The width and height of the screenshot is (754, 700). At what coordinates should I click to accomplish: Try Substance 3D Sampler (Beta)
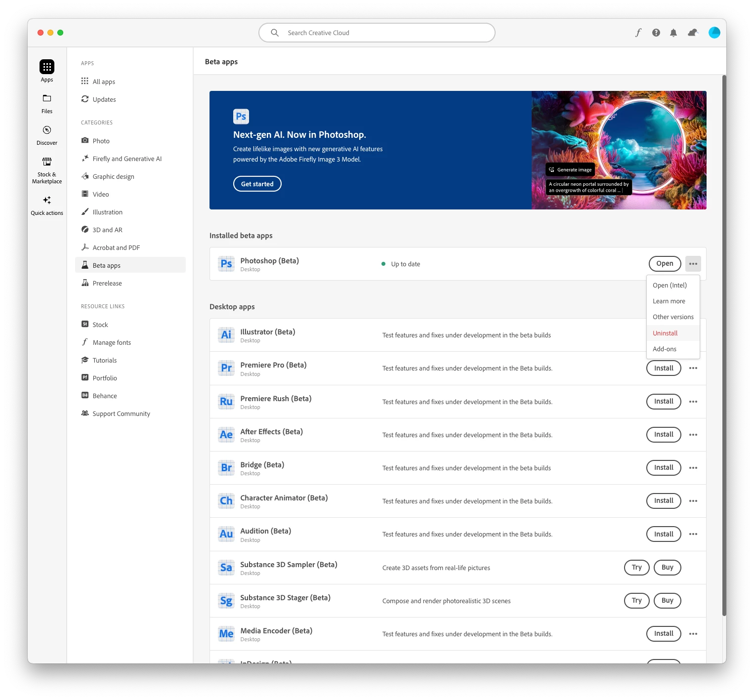pos(636,568)
